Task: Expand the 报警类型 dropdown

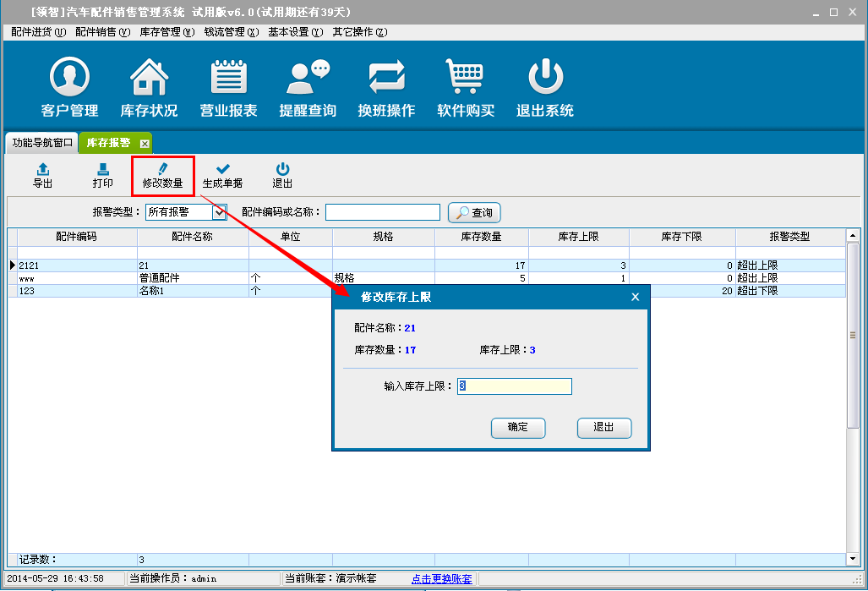Action: click(x=219, y=212)
